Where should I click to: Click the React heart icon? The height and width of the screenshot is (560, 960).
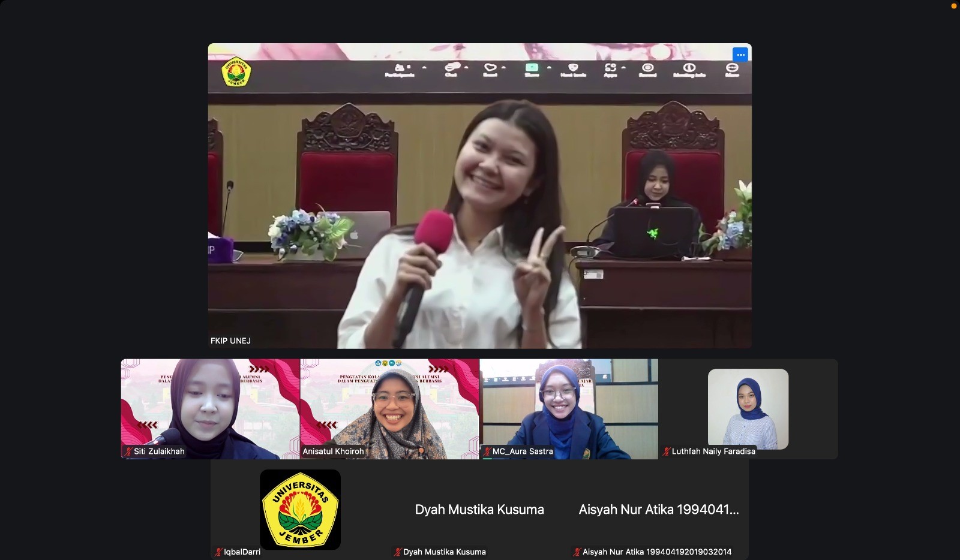click(x=490, y=68)
